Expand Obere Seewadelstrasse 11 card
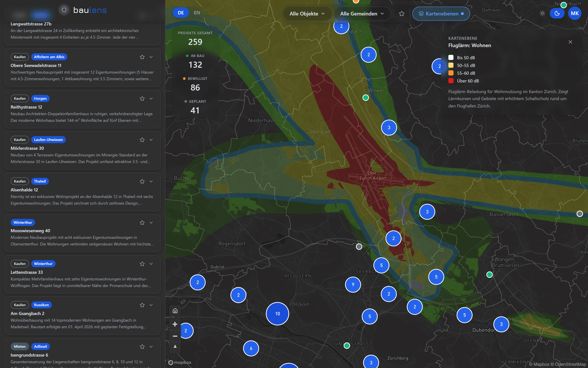This screenshot has width=588, height=368. (151, 57)
